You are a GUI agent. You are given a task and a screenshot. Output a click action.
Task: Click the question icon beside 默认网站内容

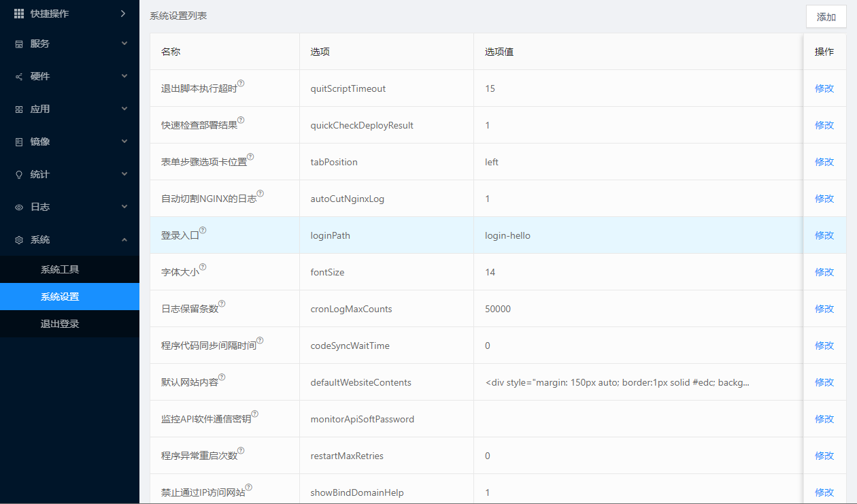222,377
